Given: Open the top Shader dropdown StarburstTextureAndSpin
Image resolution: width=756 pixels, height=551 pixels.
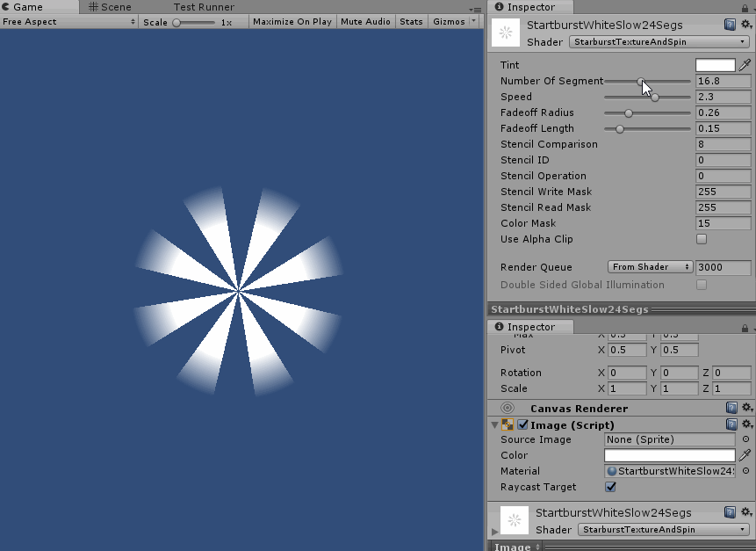Looking at the screenshot, I should 659,42.
